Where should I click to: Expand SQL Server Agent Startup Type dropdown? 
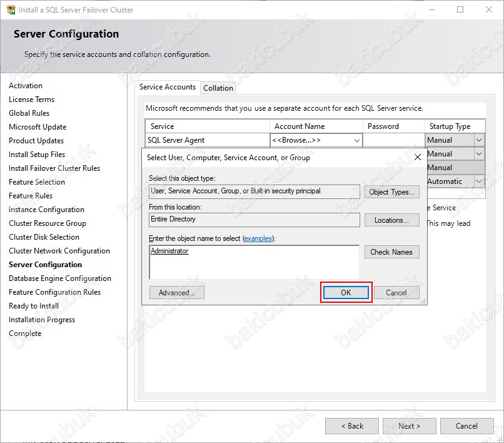pos(478,140)
